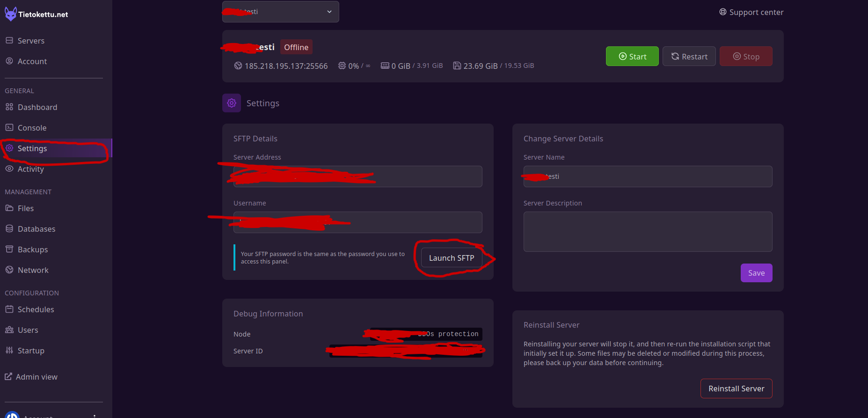Open Files folder icon in Management

pos(9,208)
